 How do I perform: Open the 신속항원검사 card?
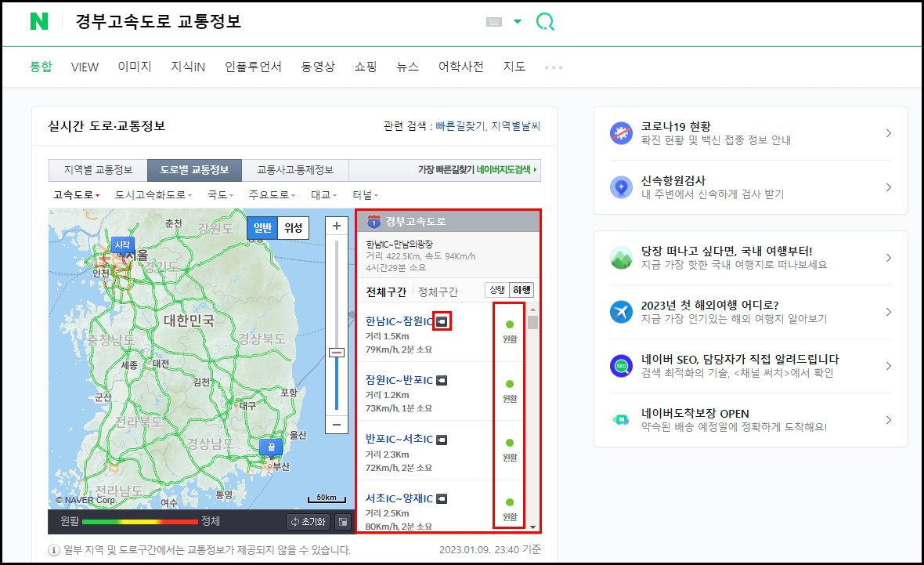tap(750, 187)
